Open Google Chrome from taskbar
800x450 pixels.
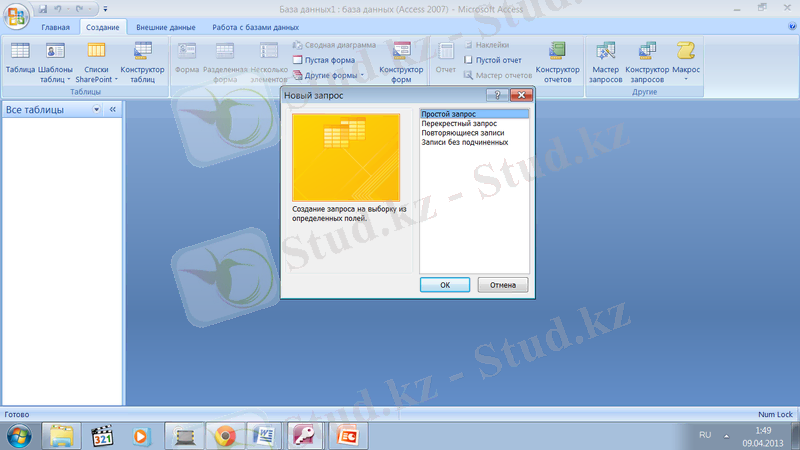coord(225,436)
